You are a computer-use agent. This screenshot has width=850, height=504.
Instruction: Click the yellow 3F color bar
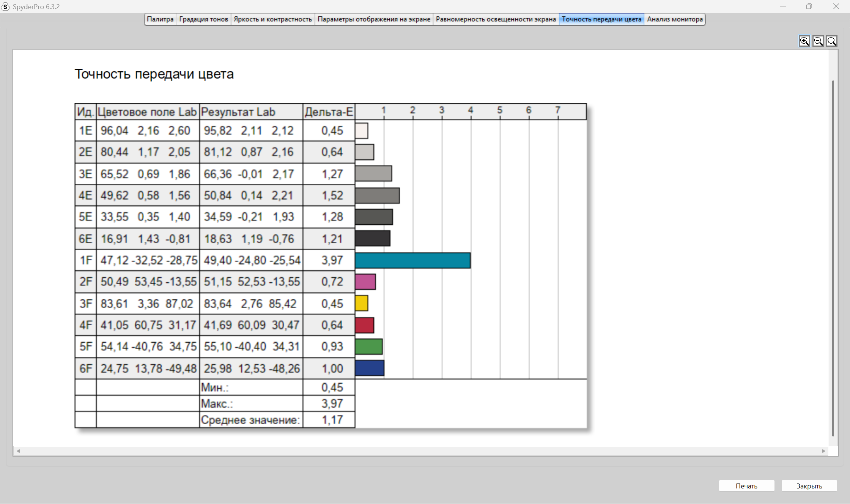(362, 303)
